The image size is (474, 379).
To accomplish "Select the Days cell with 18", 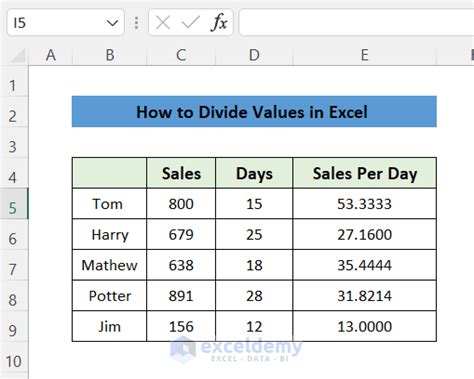I will coord(254,265).
